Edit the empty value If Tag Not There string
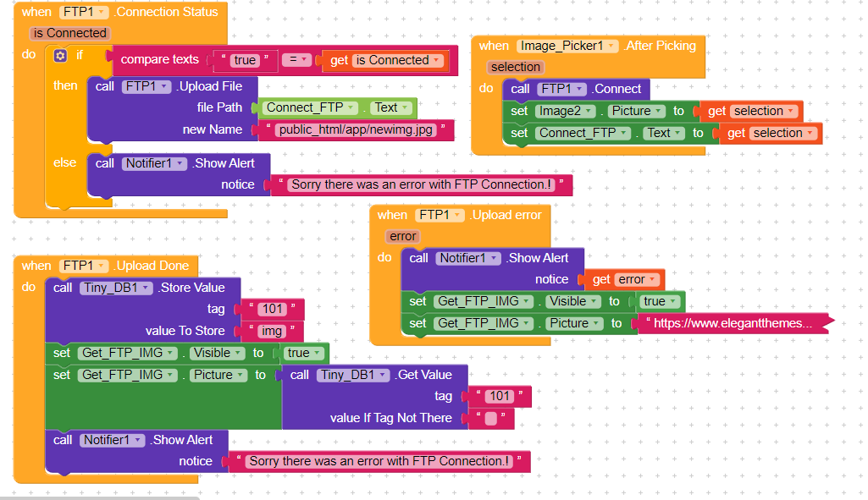Screen dimensions: 868x500 point(491,418)
